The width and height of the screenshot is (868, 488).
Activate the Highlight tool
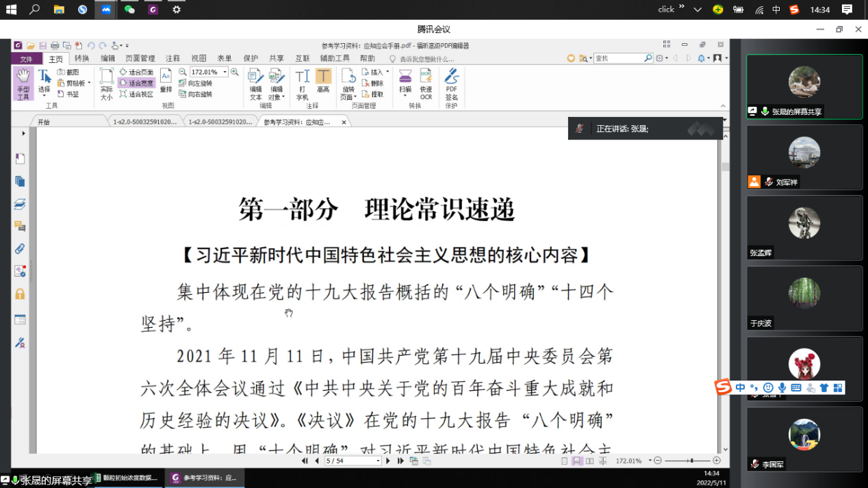pos(323,84)
